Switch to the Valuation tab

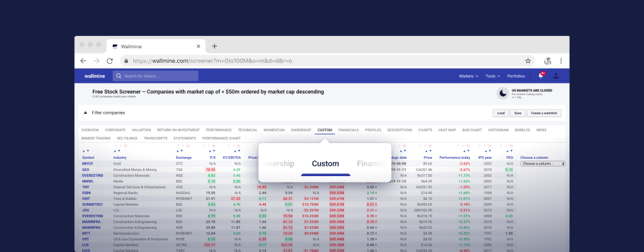point(141,130)
